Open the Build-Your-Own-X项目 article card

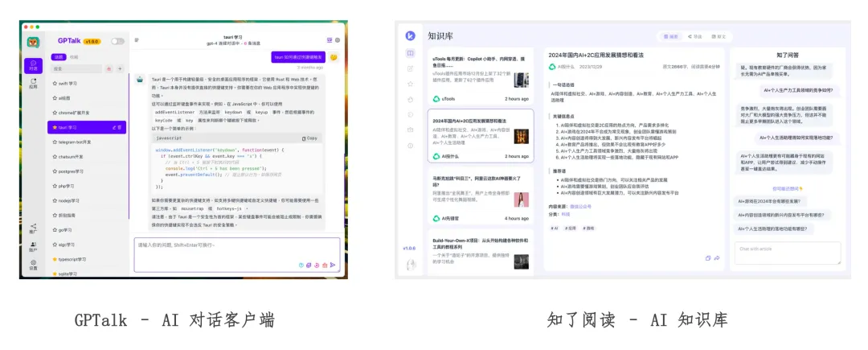pos(481,254)
